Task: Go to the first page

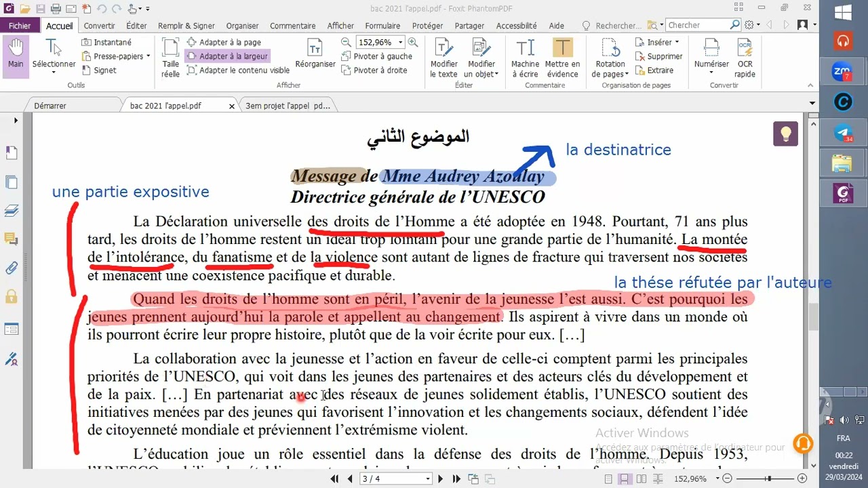Action: pos(335,479)
